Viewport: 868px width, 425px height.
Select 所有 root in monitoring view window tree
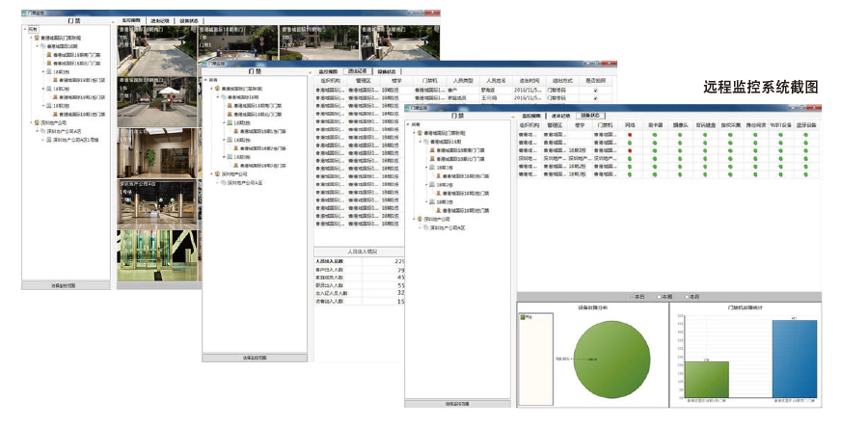tap(33, 29)
